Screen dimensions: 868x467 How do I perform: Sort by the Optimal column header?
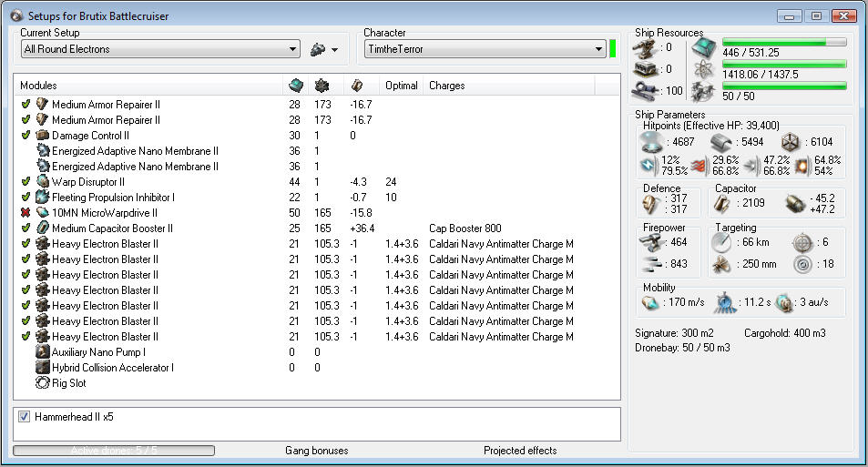coord(402,86)
